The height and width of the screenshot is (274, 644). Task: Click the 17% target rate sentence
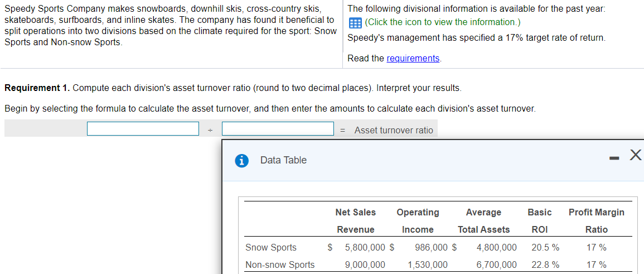click(476, 38)
